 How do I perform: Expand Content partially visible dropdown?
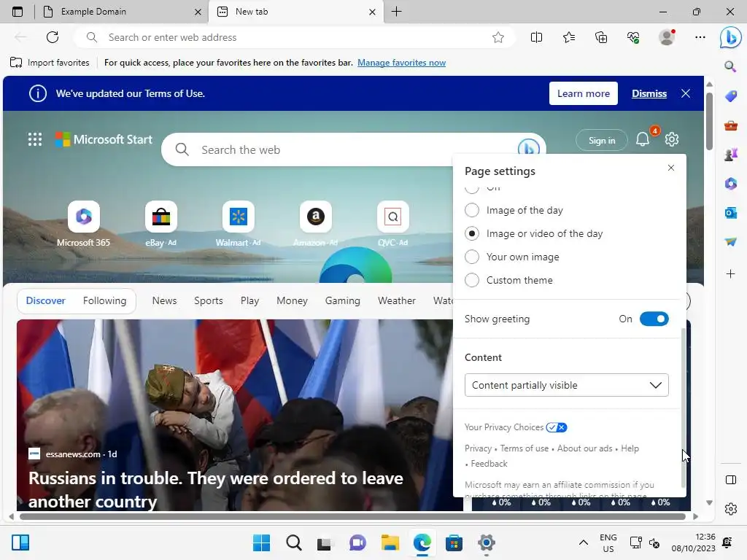click(566, 385)
